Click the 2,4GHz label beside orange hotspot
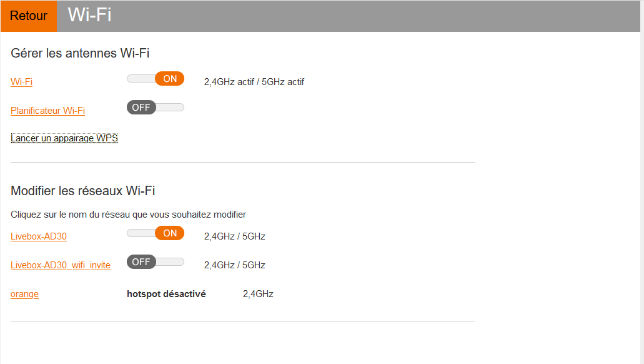Screen dimensions: 644x364 tap(258, 294)
